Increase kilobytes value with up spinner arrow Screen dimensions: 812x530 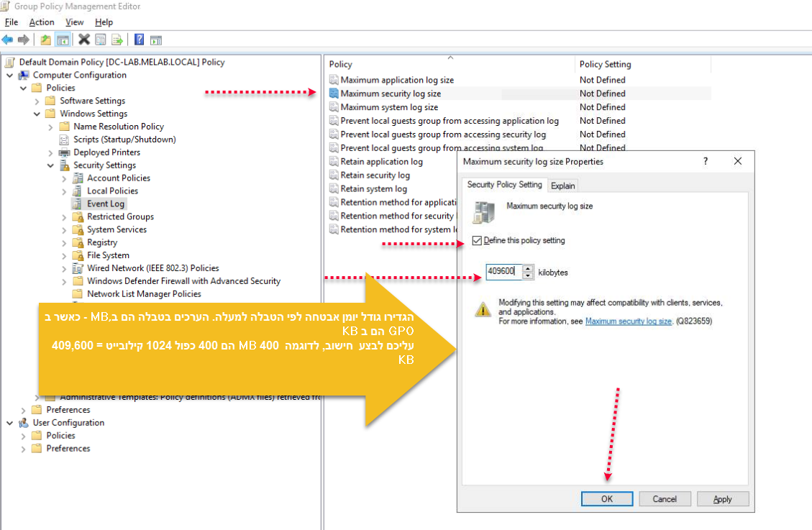click(528, 269)
